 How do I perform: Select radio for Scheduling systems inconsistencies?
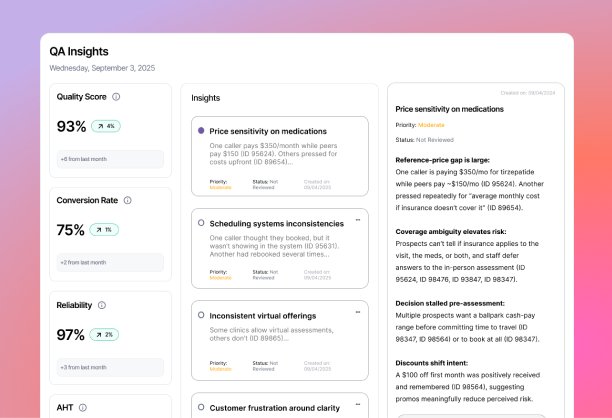[201, 223]
